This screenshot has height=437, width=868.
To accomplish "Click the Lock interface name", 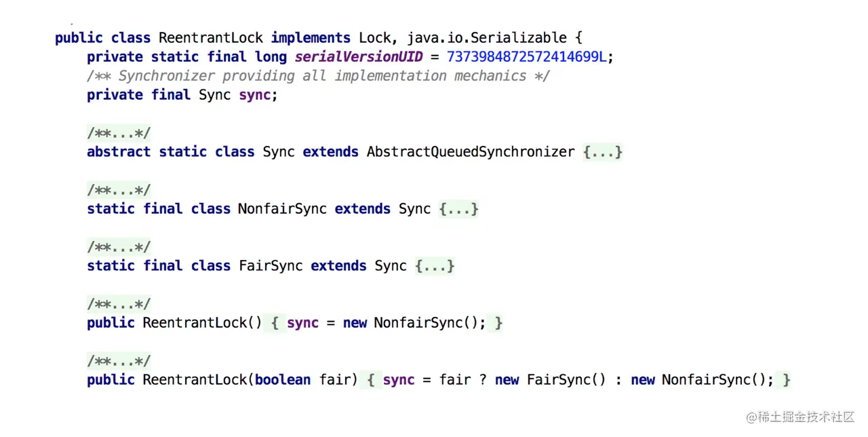I will [375, 38].
